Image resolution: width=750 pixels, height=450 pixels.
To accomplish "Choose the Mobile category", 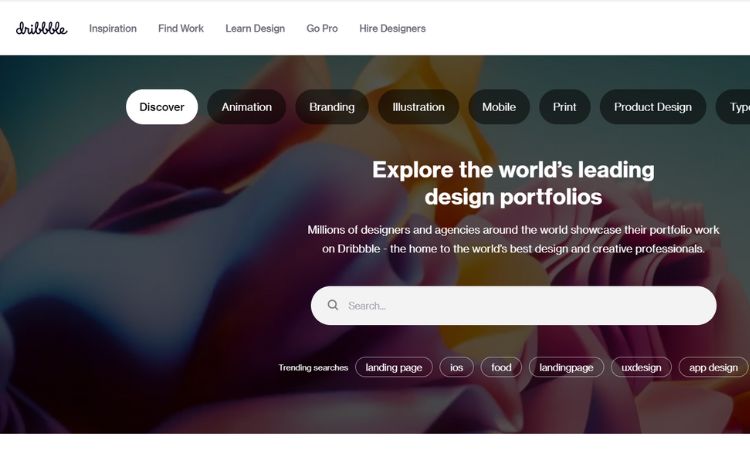I will [x=499, y=107].
